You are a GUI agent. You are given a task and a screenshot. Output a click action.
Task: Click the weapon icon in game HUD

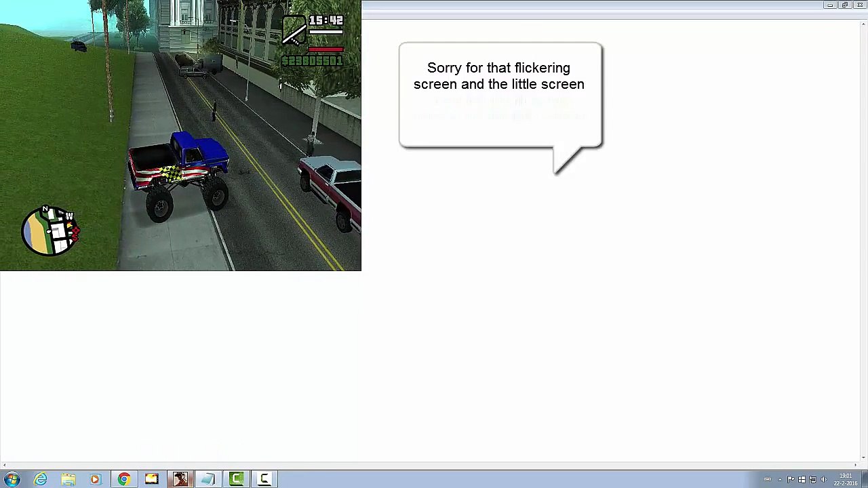(x=294, y=30)
